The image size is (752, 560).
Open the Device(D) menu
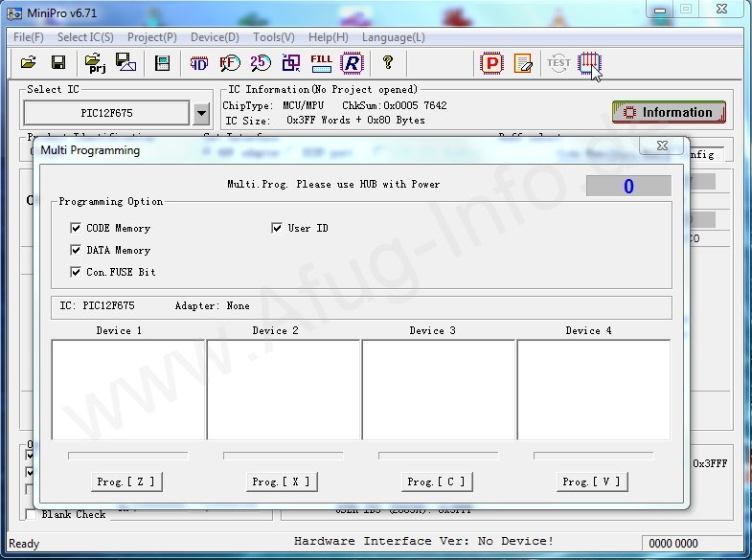click(215, 37)
